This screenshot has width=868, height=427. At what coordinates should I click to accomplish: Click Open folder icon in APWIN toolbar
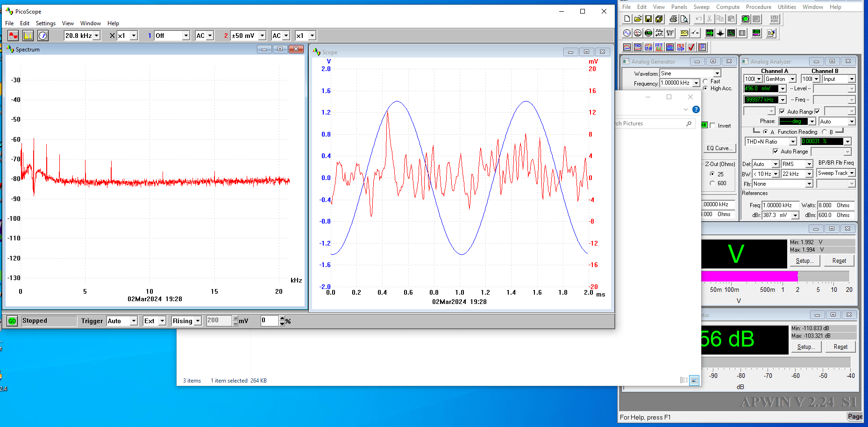click(638, 19)
